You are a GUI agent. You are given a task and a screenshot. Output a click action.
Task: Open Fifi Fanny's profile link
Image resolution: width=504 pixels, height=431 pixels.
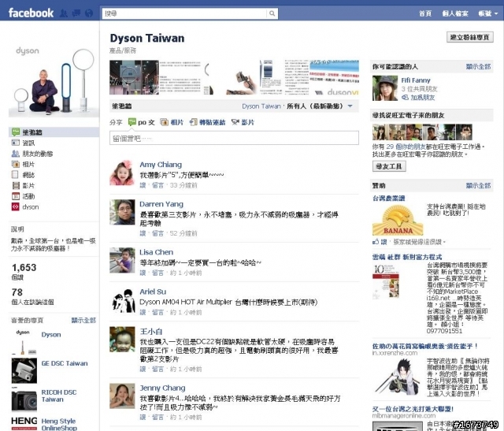click(x=416, y=80)
